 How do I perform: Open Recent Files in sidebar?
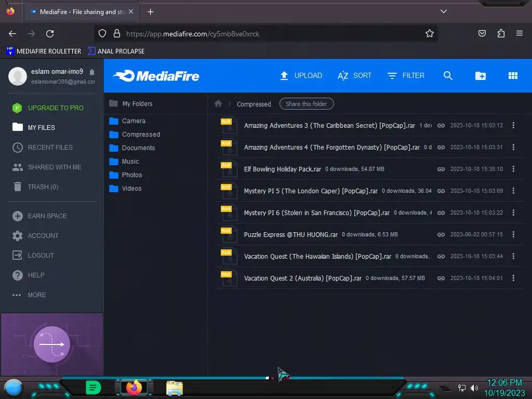tap(43, 147)
